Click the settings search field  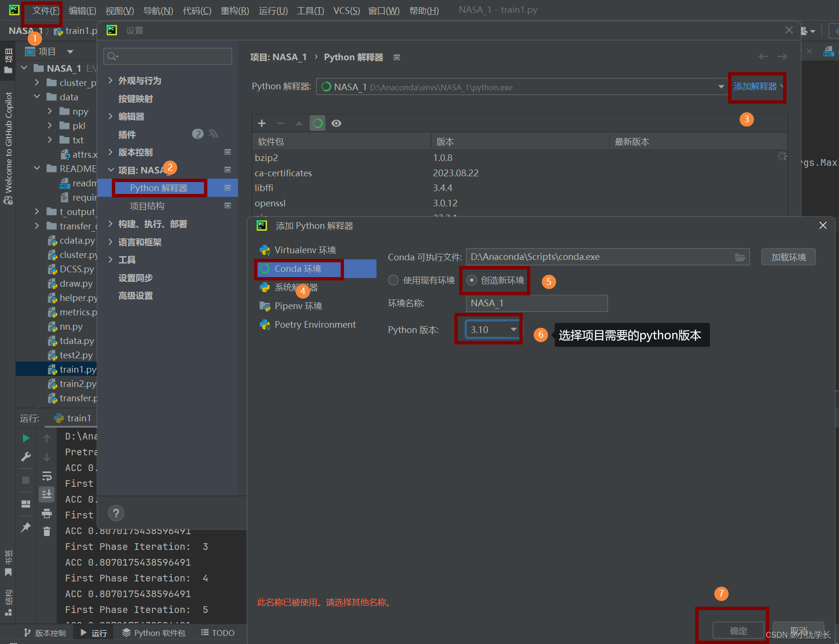tap(168, 56)
